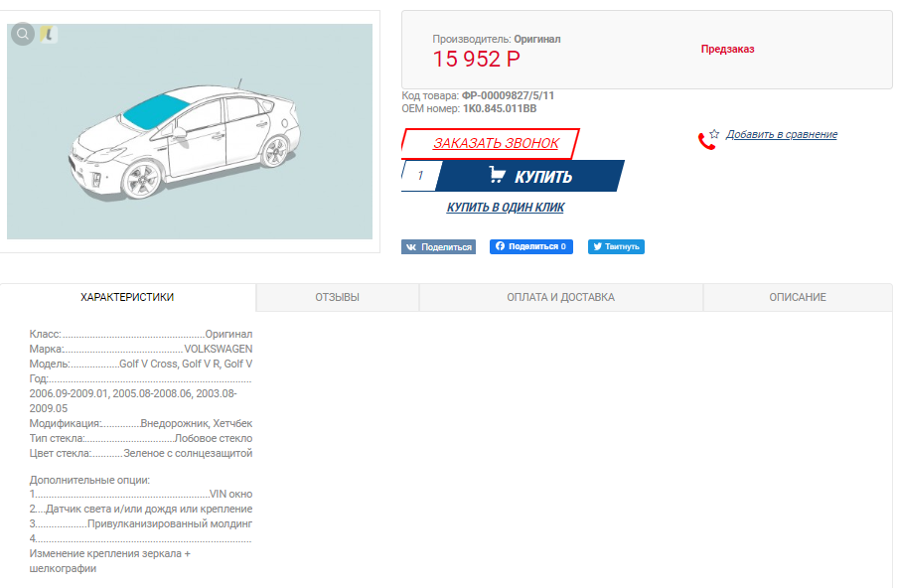Open the ОПИСАНИЕ tab
The height and width of the screenshot is (588, 897).
click(798, 297)
